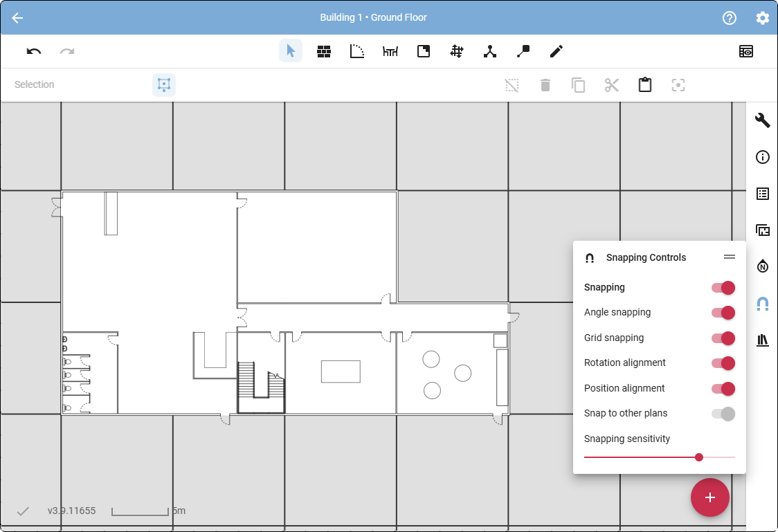This screenshot has width=778, height=532.
Task: Enable Snap to other plans
Action: [723, 414]
